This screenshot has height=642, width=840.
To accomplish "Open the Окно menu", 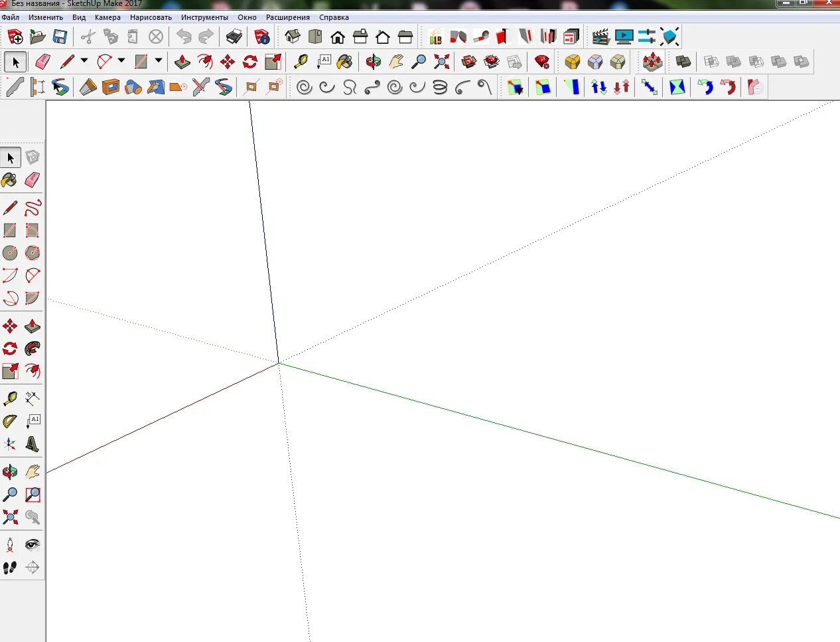I will coord(247,17).
